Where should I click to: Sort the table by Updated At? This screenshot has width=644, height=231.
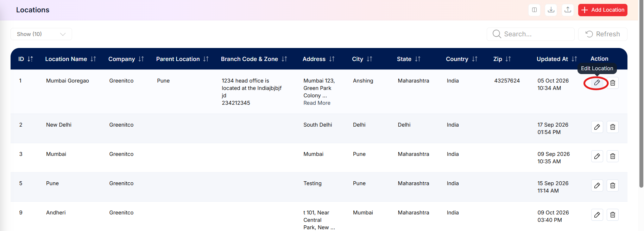(574, 59)
